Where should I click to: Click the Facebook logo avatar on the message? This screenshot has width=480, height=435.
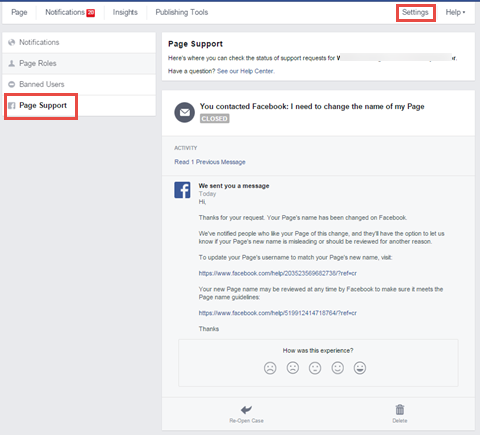pos(182,190)
